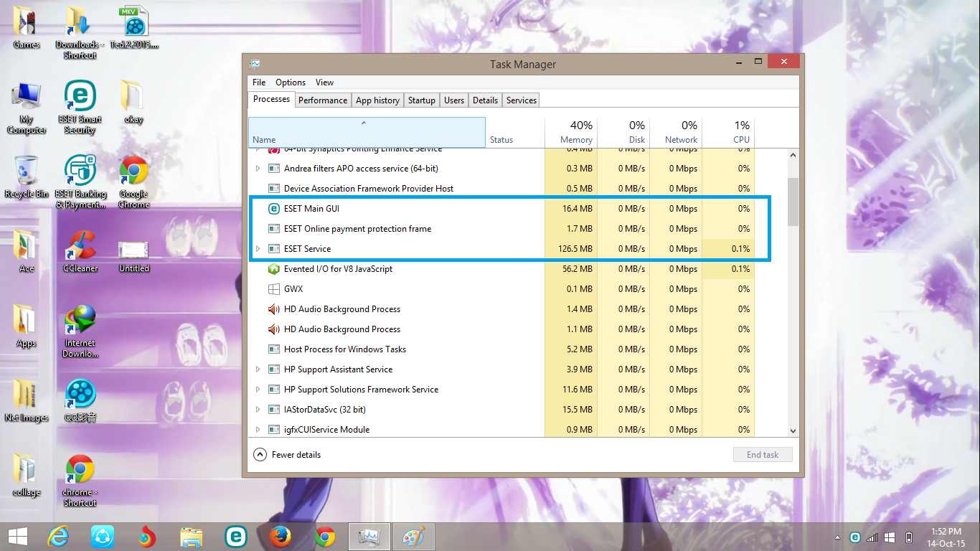Switch to the Details tab
The width and height of the screenshot is (980, 551).
[x=485, y=100]
